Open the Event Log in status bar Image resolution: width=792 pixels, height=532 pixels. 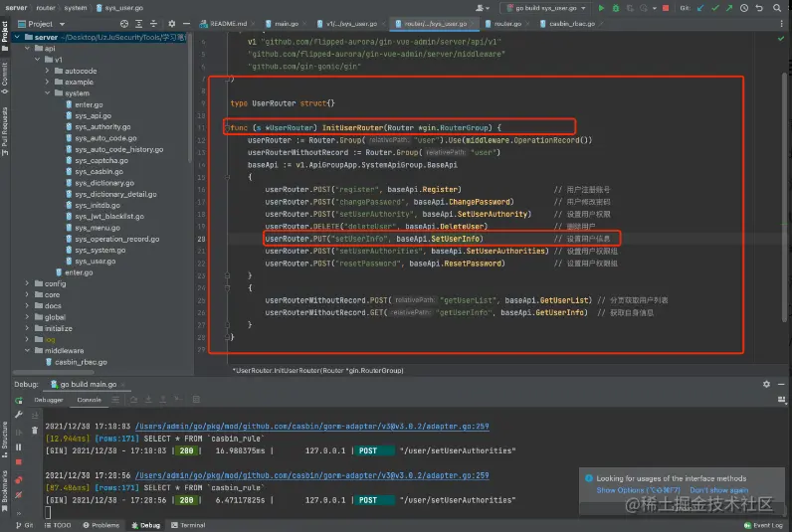763,525
